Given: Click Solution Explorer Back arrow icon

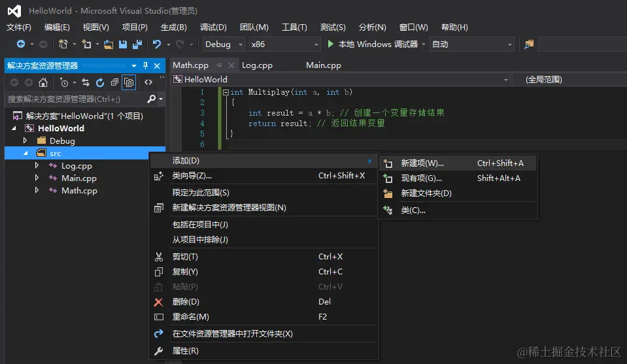Looking at the screenshot, I should click(x=14, y=82).
